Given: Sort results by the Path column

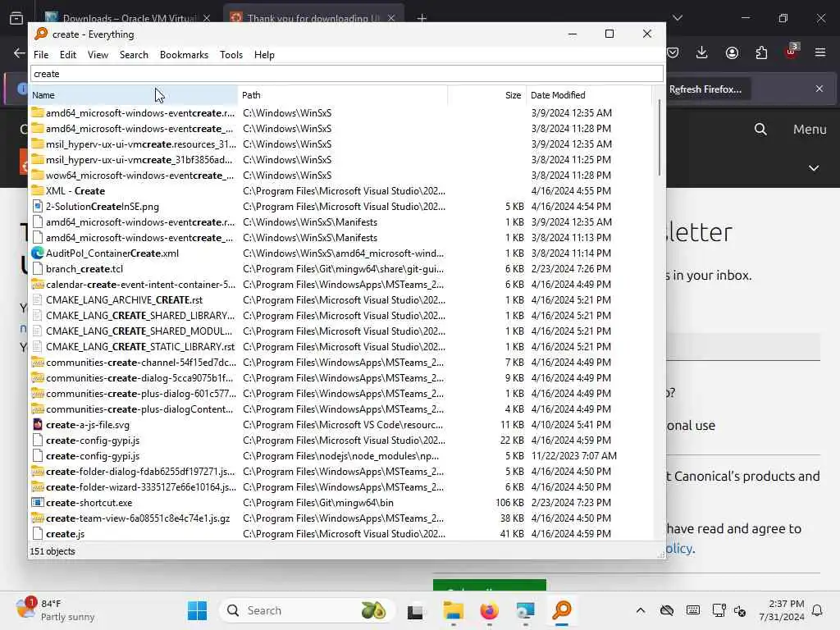Looking at the screenshot, I should pyautogui.click(x=343, y=95).
